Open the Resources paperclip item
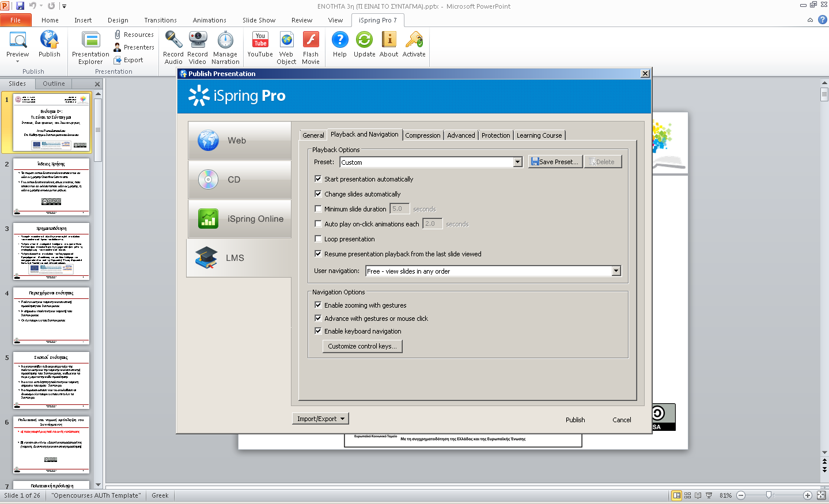Screen dimensions: 829x504 (134, 35)
